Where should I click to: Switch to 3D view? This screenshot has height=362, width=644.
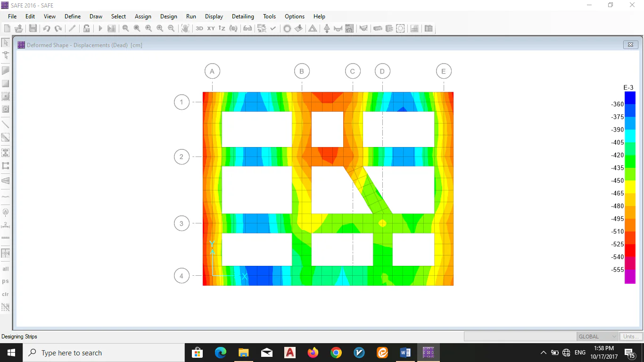199,29
